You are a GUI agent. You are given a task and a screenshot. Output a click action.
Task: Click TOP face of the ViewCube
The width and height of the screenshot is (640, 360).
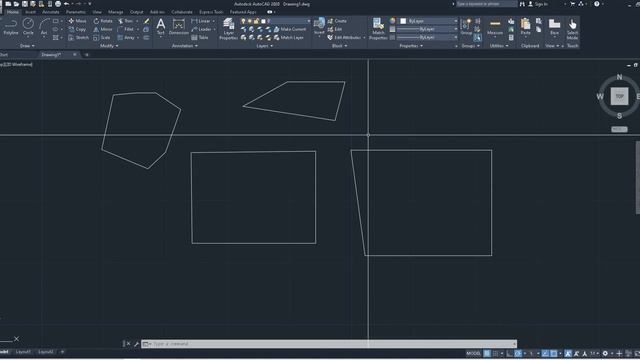pos(619,97)
